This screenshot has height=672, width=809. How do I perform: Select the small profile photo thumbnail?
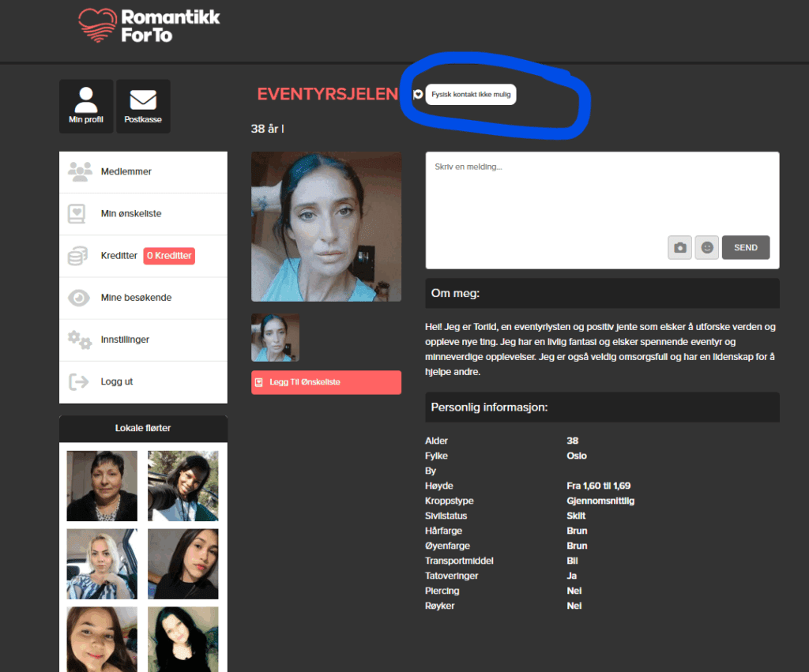click(x=275, y=338)
